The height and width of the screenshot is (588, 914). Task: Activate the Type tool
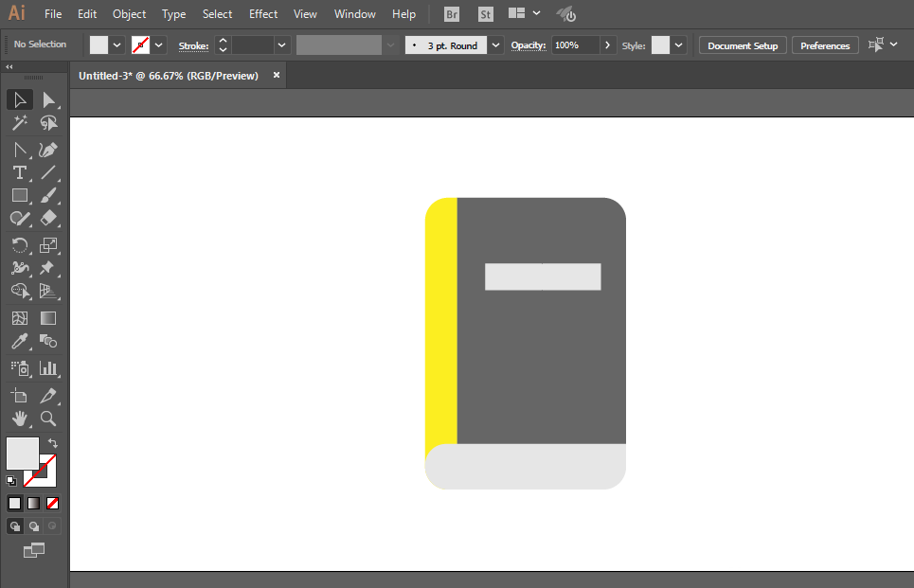point(20,173)
